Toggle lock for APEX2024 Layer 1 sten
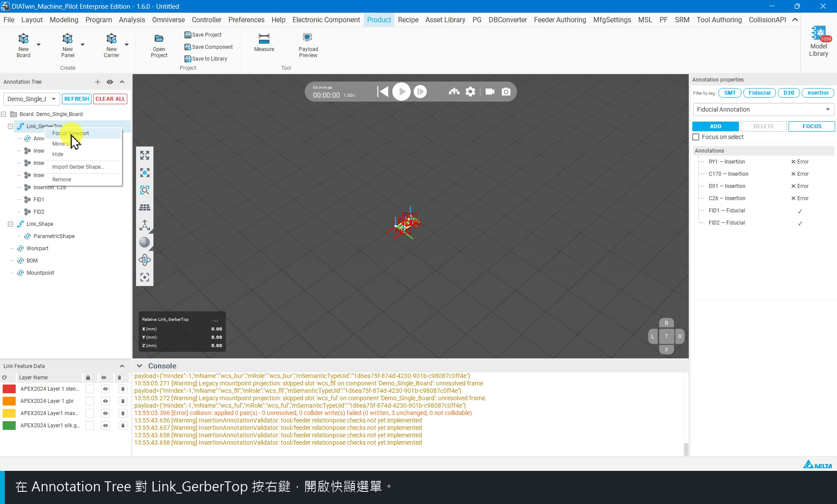Viewport: 837px width, 504px height. (x=90, y=389)
